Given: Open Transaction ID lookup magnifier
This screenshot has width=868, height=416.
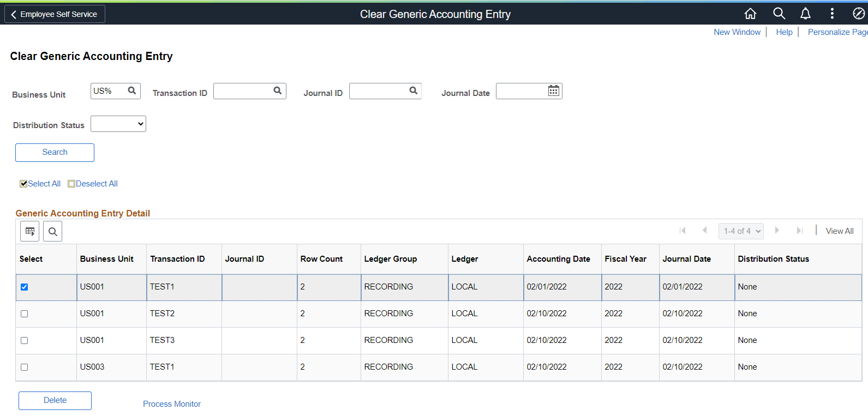Looking at the screenshot, I should [x=278, y=91].
